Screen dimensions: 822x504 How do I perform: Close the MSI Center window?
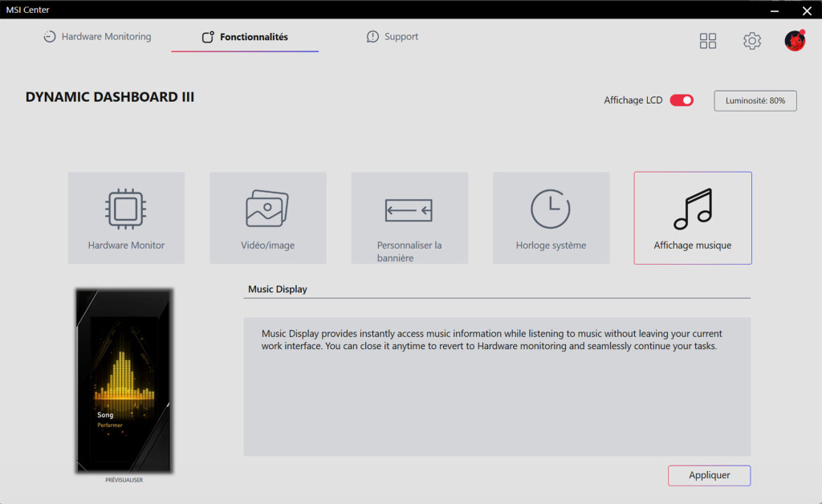coord(807,10)
